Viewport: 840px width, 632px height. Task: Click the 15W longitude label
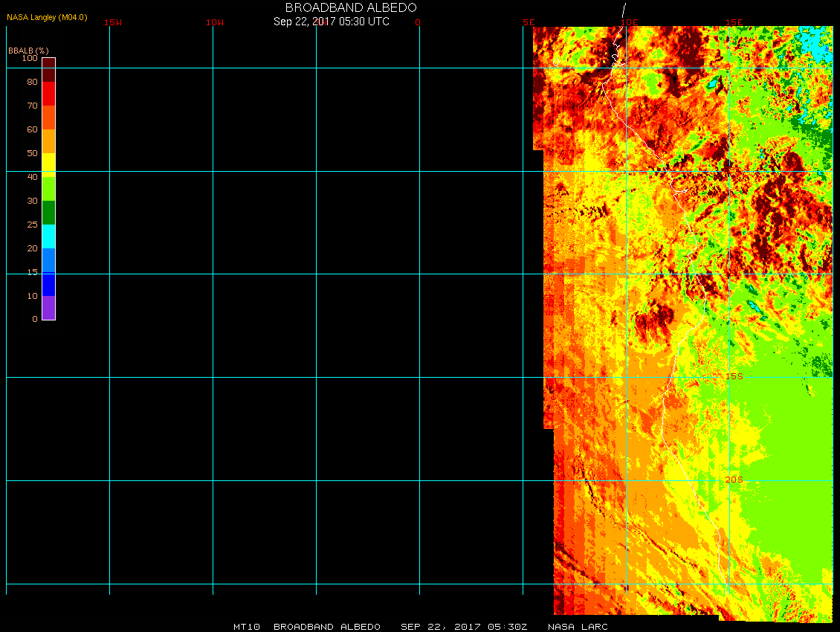113,22
